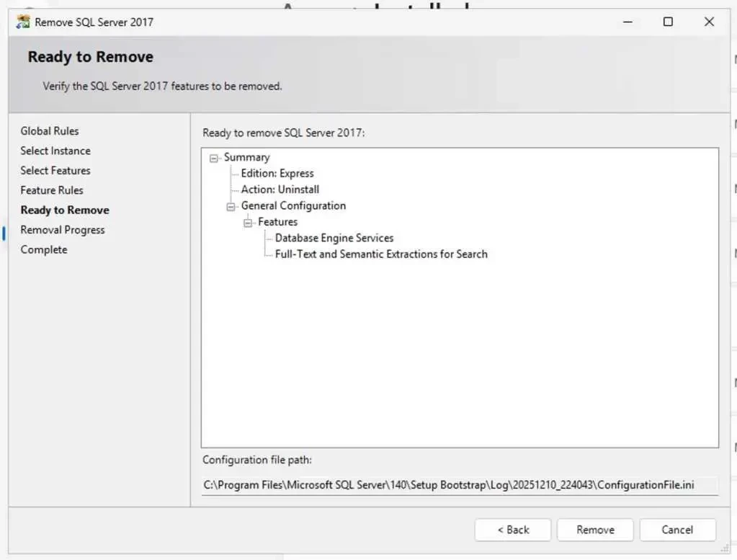This screenshot has height=560, width=737.
Task: Select Database Engine Services entry
Action: (x=334, y=238)
